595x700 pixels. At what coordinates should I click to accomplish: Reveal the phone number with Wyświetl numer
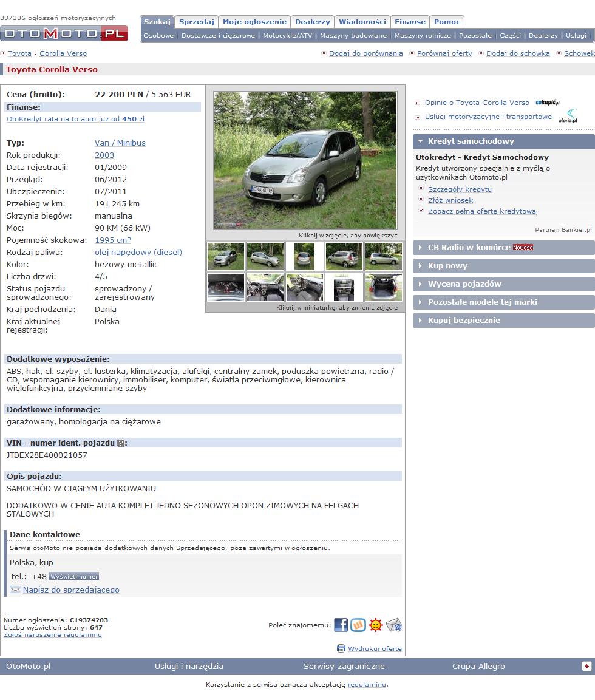[74, 576]
